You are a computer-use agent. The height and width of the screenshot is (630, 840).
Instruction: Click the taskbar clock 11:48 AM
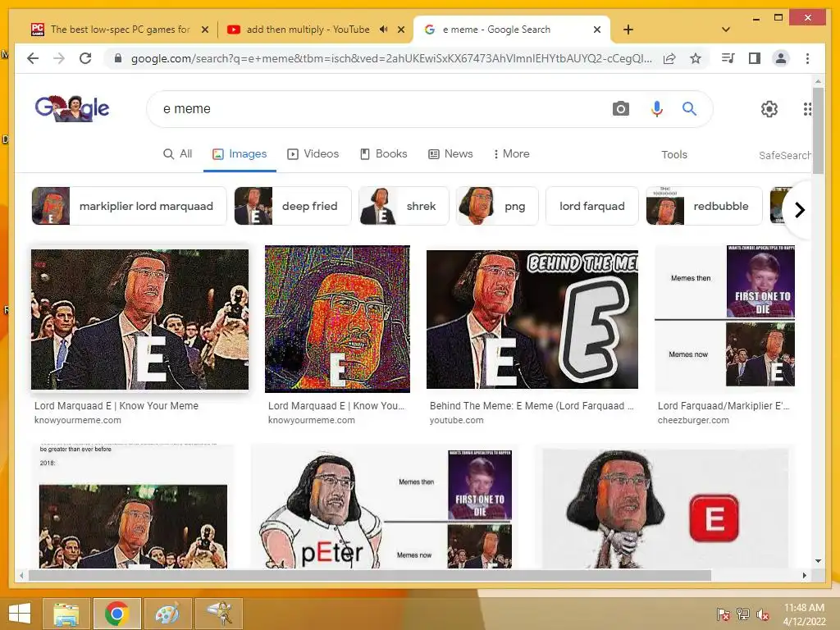point(804,608)
